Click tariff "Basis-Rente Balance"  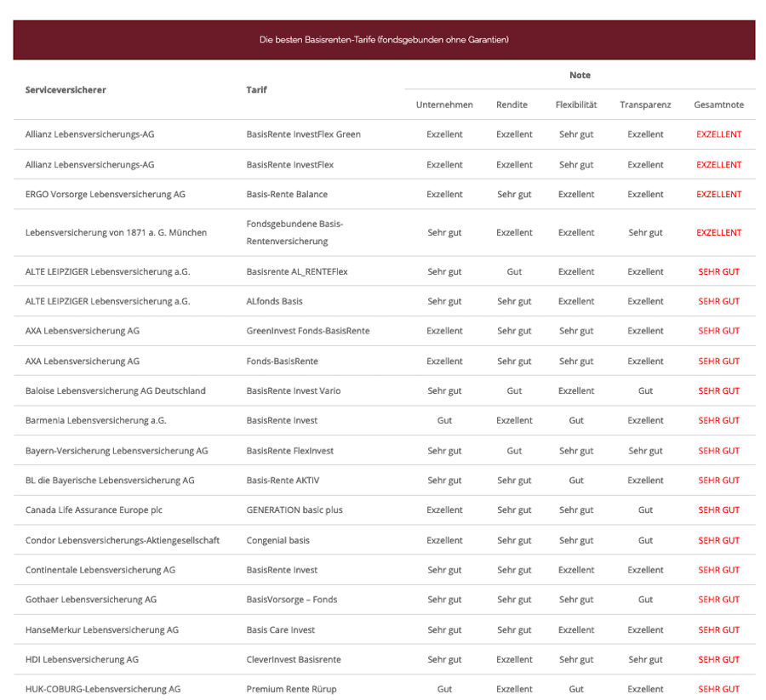[287, 194]
